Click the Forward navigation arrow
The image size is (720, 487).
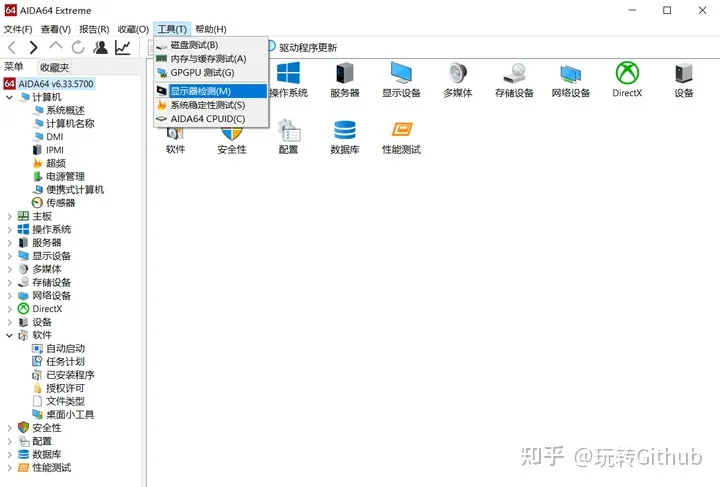tap(33, 47)
